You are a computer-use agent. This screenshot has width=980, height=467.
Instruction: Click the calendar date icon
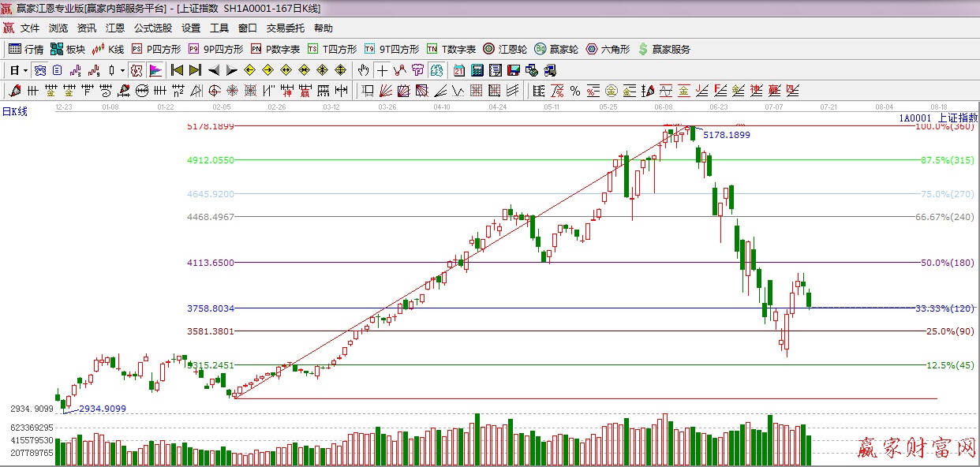click(x=459, y=70)
